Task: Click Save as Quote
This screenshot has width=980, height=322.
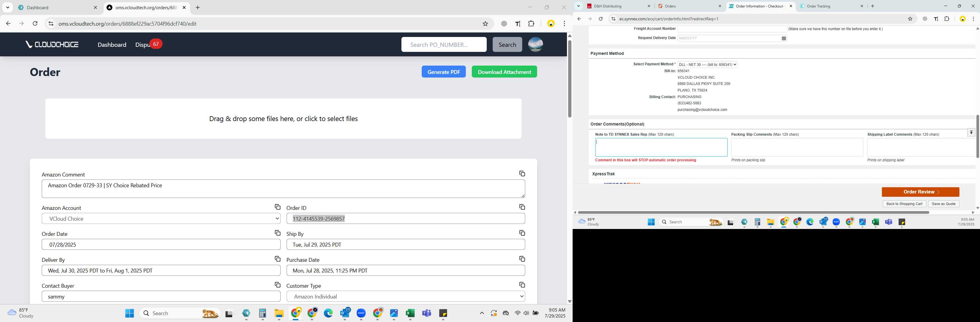Action: 944,204
